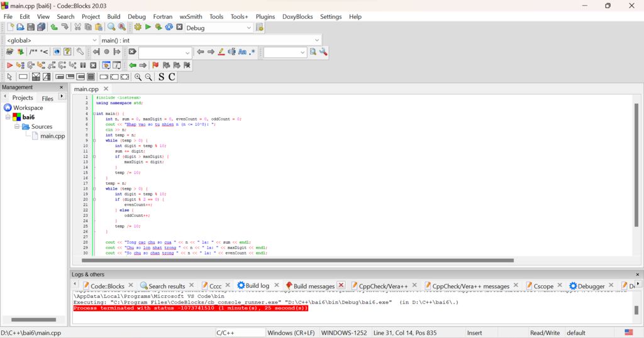This screenshot has height=338, width=644.
Task: Open the Cscope log tab
Action: [543, 286]
